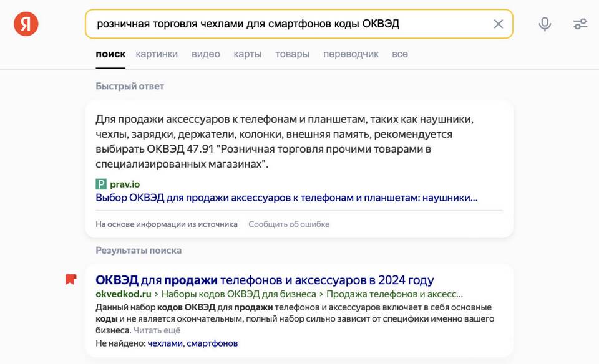
Task: Open 'Выбор ОКВЭД для продажи аксессуаров' link
Action: coord(286,198)
